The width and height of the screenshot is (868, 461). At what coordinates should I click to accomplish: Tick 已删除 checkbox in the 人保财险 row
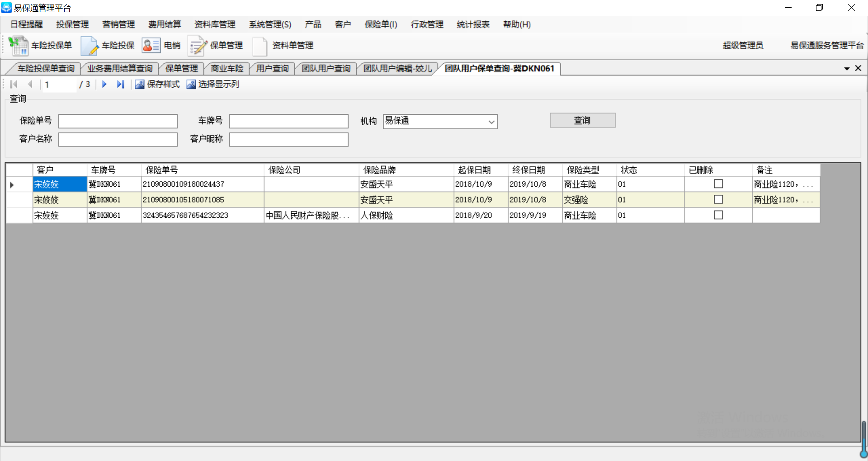pos(718,215)
